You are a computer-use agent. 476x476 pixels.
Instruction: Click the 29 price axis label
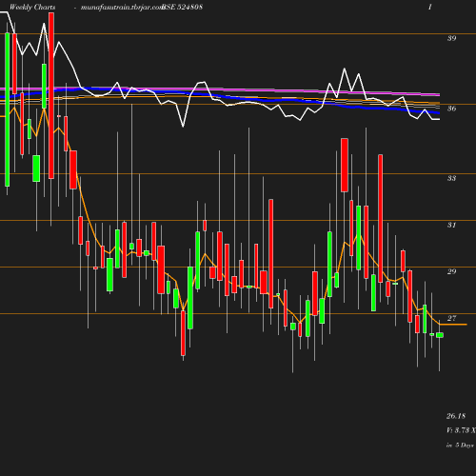click(x=451, y=271)
